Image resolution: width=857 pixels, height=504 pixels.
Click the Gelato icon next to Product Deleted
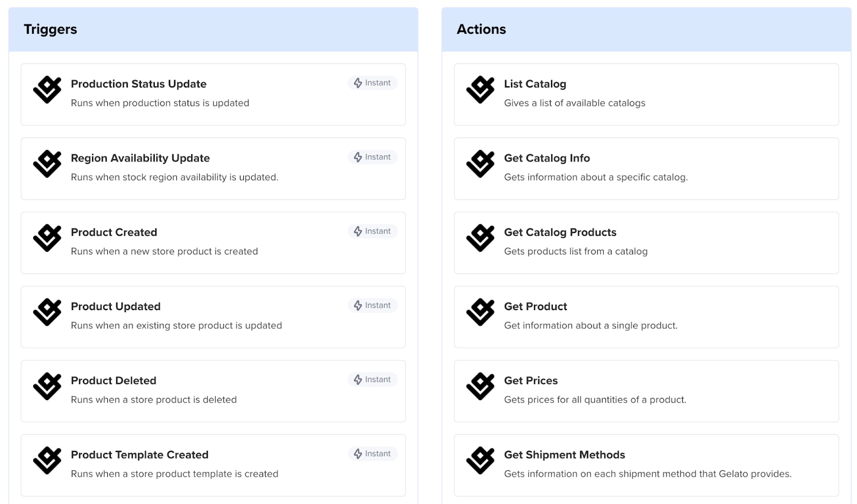point(47,387)
